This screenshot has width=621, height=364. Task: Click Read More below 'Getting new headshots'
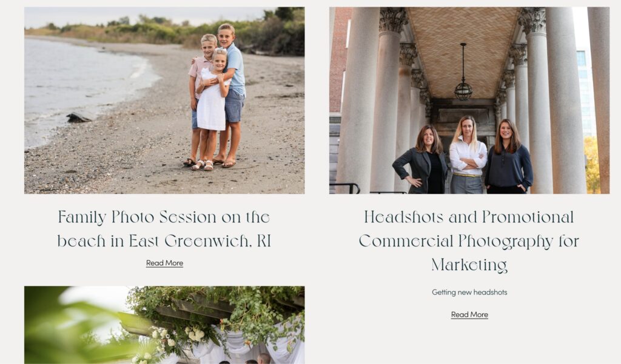(469, 314)
